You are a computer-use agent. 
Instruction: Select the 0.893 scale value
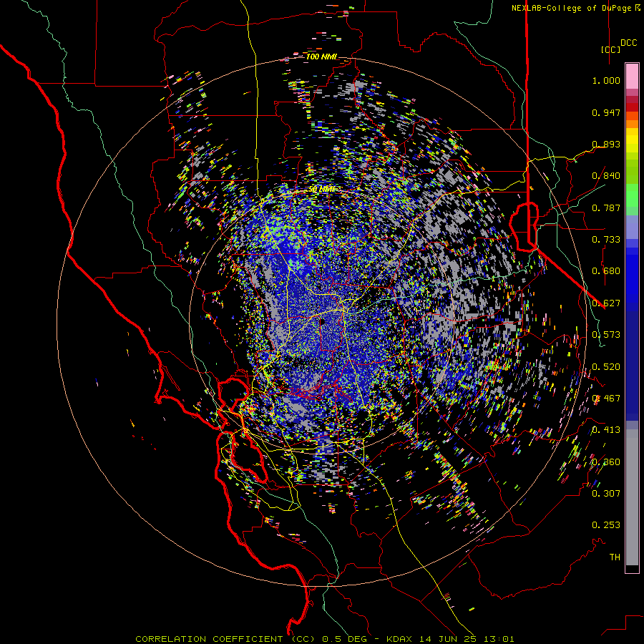coord(606,144)
